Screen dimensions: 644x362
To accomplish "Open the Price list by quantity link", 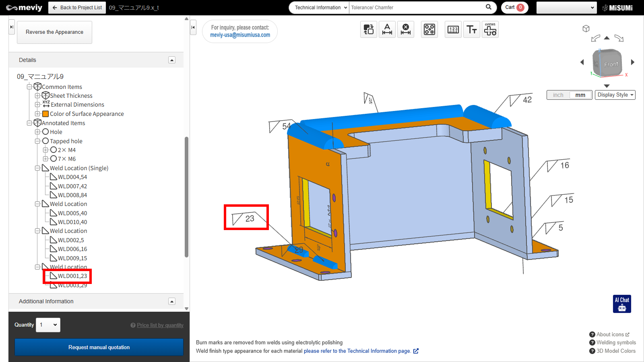I will click(160, 325).
